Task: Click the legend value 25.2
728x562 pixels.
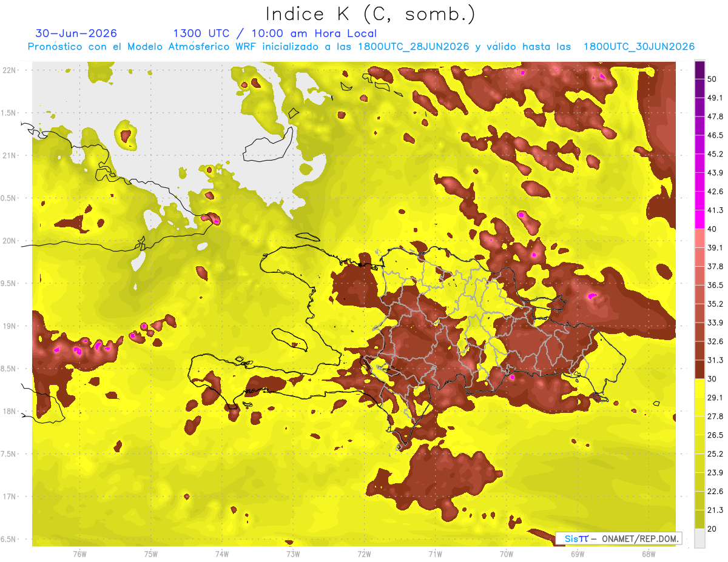Action: (715, 454)
